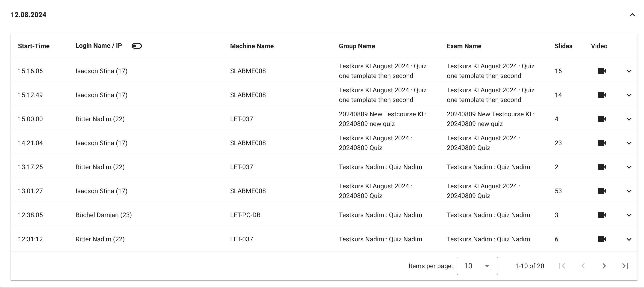Open video for the 12:31:12 session

click(602, 239)
